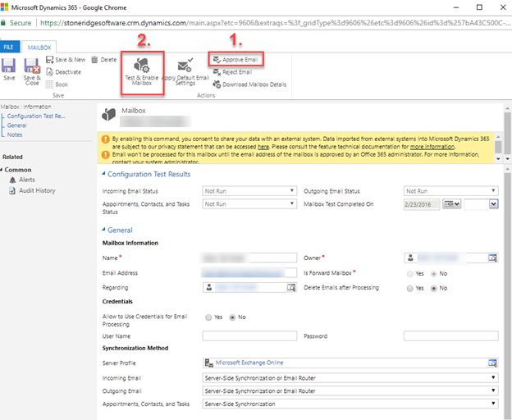The width and height of the screenshot is (512, 420).
Task: Click the Name input field
Action: [x=249, y=258]
